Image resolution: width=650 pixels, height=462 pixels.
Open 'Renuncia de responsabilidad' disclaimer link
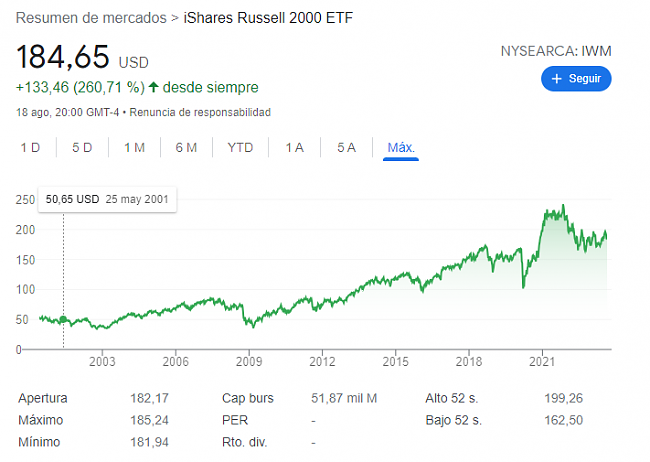[x=200, y=112]
